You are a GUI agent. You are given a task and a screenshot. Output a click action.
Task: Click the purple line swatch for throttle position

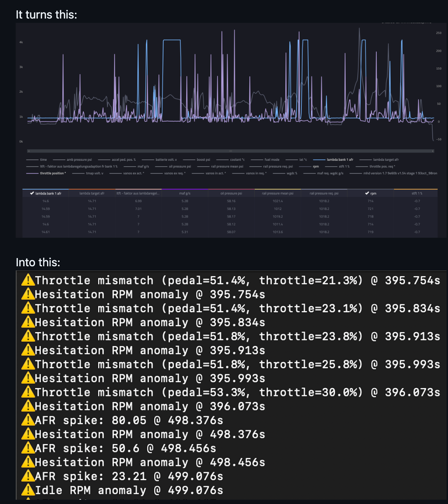tap(32, 173)
